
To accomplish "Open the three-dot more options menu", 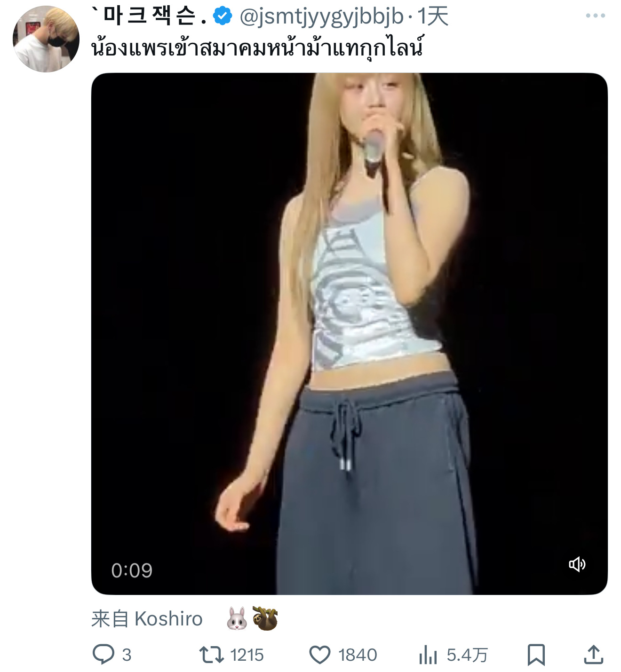I will (595, 16).
